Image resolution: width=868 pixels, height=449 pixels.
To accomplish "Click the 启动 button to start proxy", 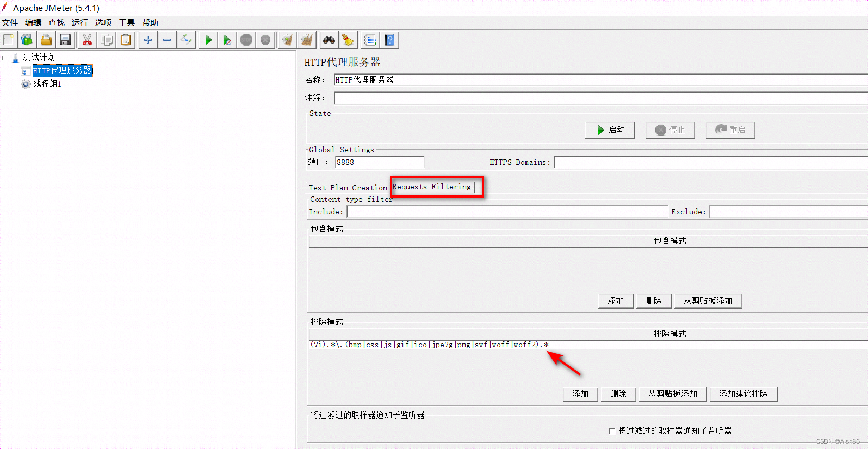I will coord(610,130).
